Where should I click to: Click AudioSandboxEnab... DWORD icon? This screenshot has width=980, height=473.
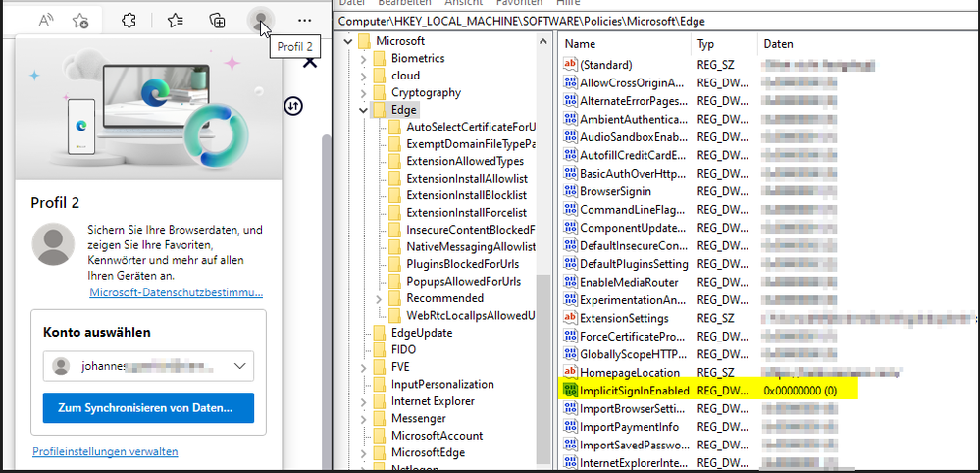pyautogui.click(x=570, y=136)
